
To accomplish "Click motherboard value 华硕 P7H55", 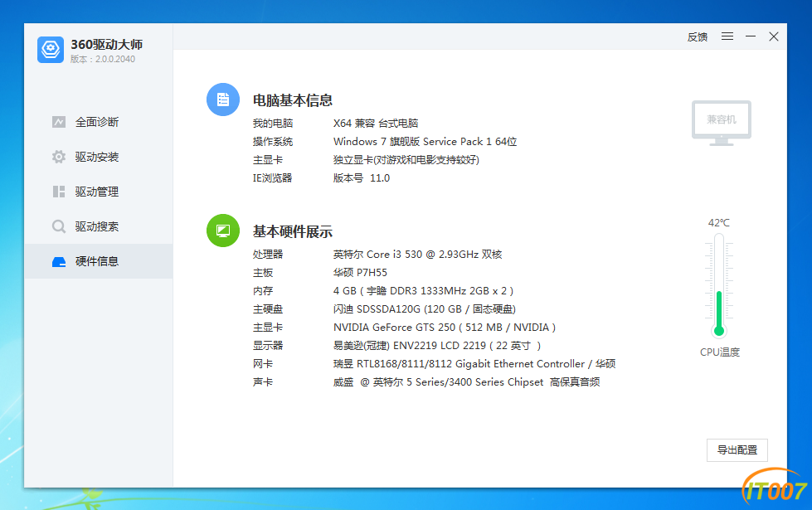I will pos(360,272).
